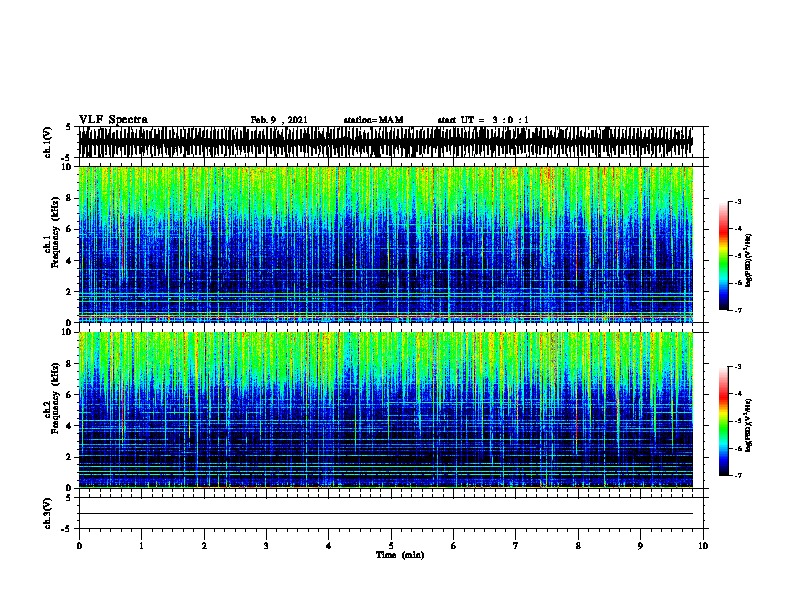792x612 pixels.
Task: Click time axis tick label '9'
Action: [x=640, y=546]
